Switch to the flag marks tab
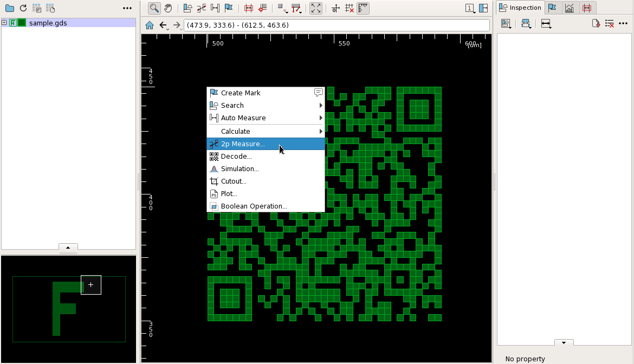 [552, 8]
